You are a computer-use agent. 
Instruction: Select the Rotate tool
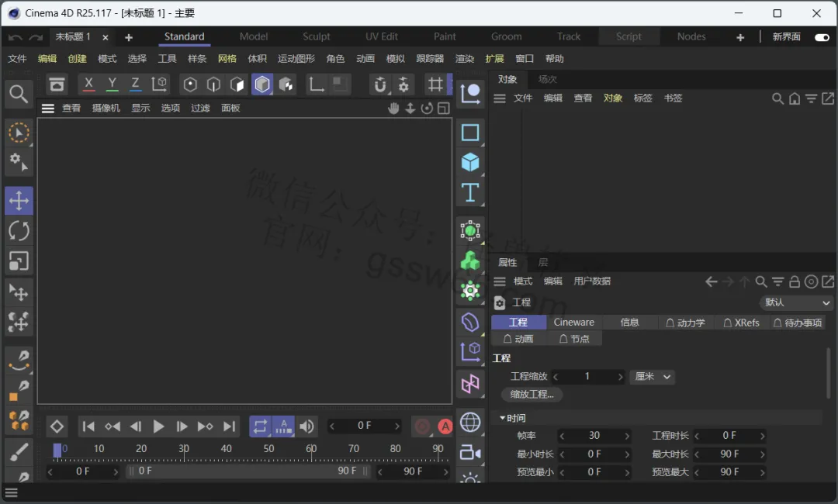point(19,231)
